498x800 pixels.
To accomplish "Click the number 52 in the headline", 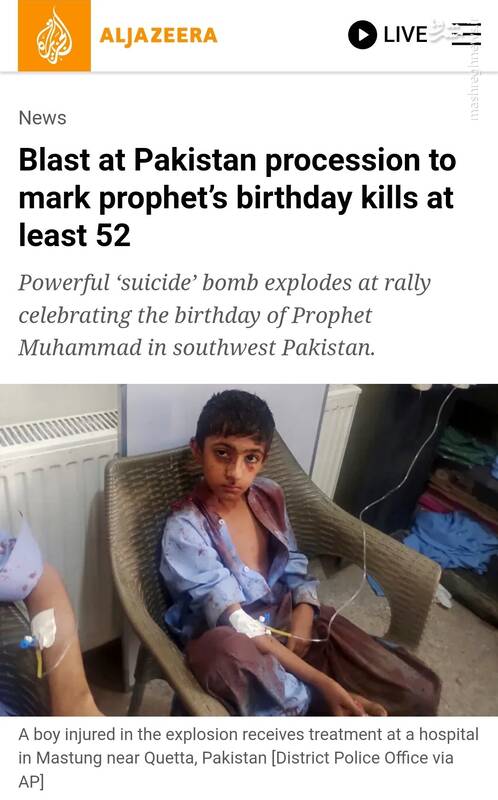I will [x=113, y=235].
